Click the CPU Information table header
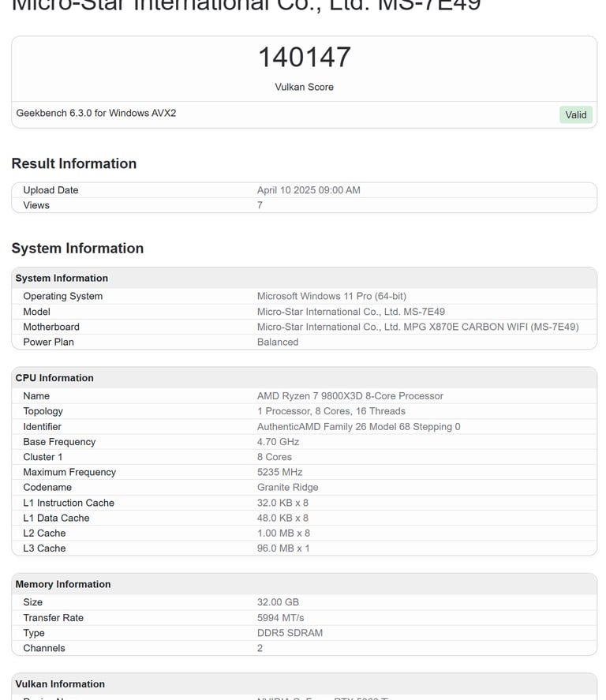 [x=54, y=378]
